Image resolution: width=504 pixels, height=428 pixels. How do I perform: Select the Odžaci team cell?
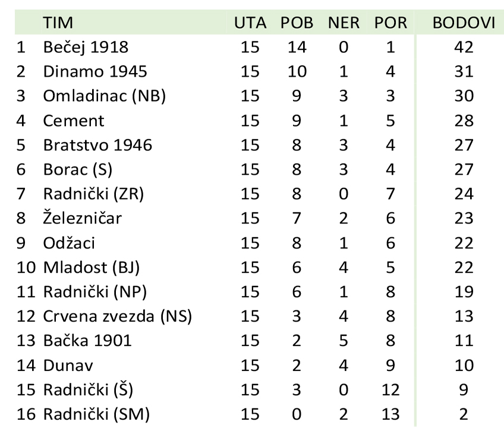(x=69, y=243)
